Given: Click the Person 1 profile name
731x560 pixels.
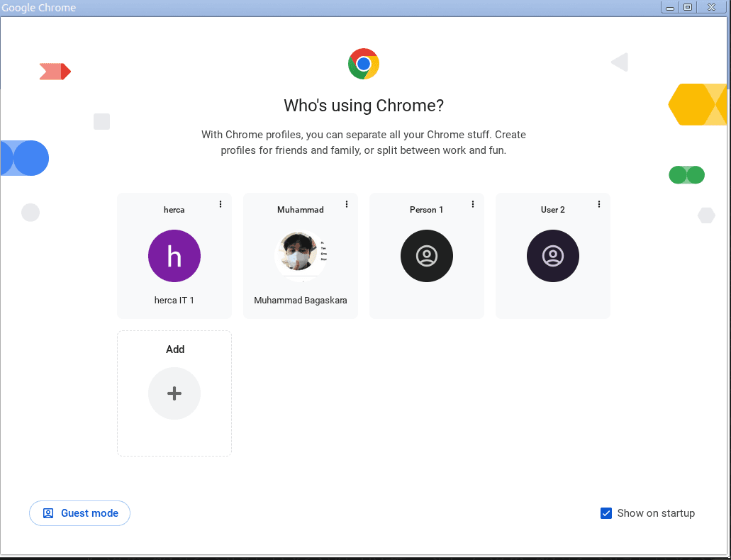Looking at the screenshot, I should pyautogui.click(x=427, y=210).
